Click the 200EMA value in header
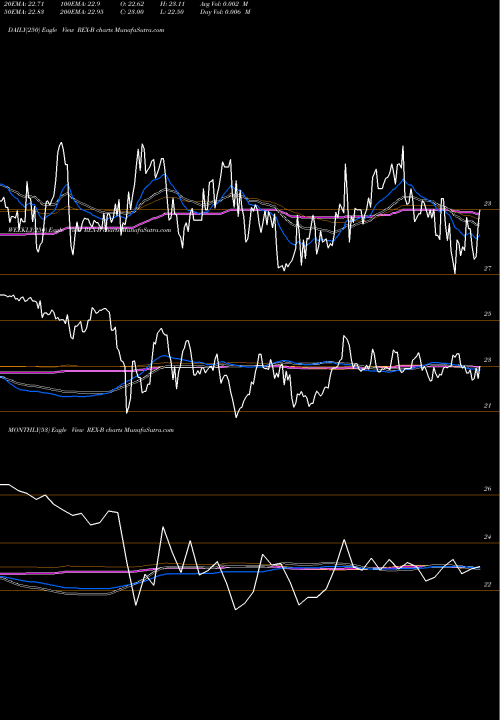 [x=81, y=12]
